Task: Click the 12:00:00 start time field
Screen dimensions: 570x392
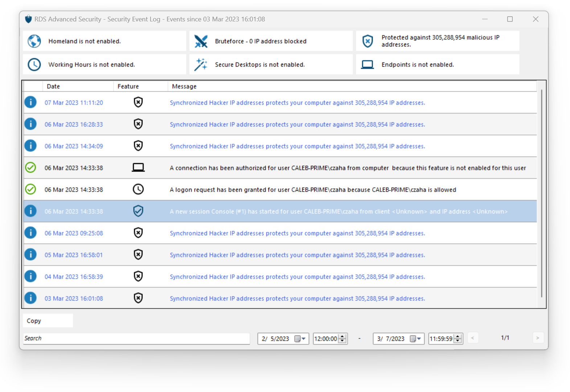Action: [x=326, y=339]
